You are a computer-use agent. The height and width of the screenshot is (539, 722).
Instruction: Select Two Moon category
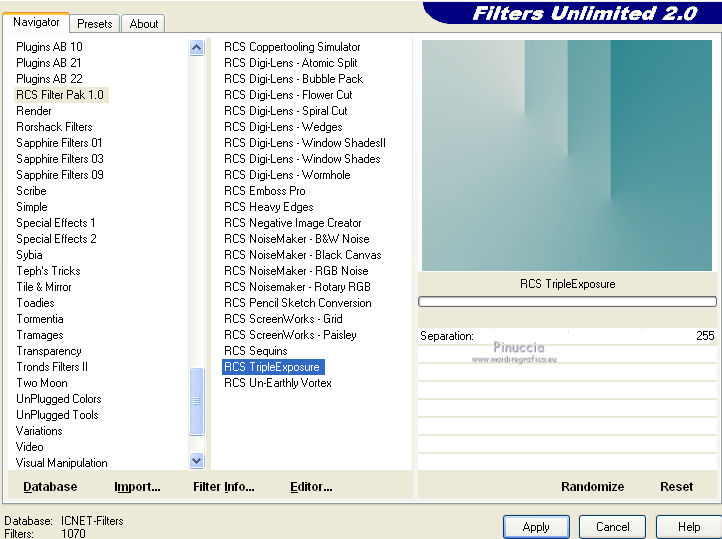pyautogui.click(x=42, y=383)
